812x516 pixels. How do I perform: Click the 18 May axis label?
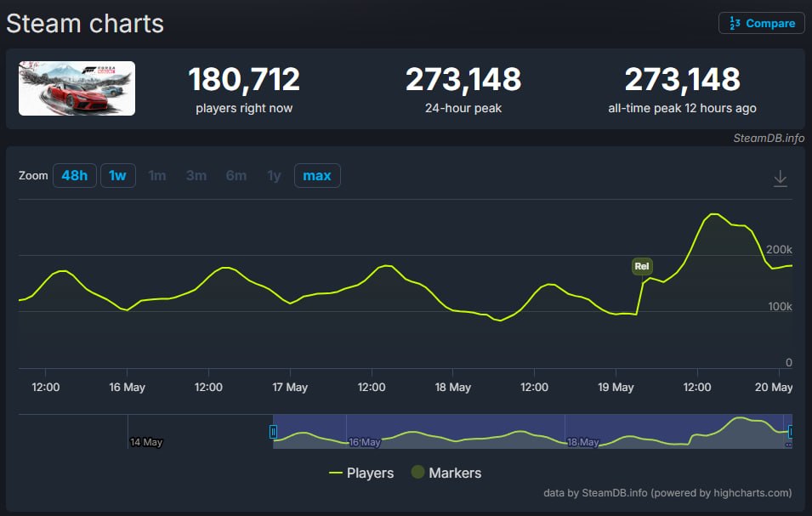coord(452,387)
